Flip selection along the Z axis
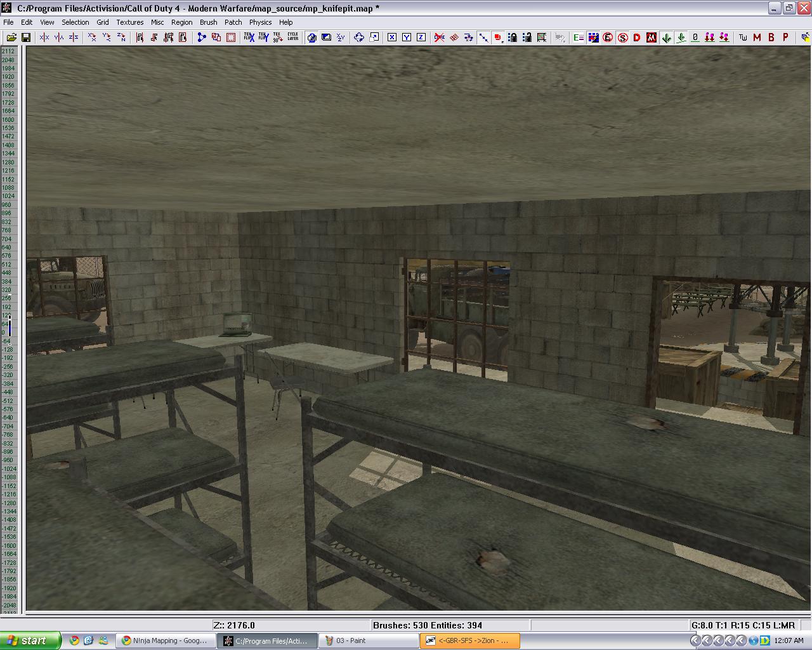This screenshot has height=650, width=812. (74, 37)
